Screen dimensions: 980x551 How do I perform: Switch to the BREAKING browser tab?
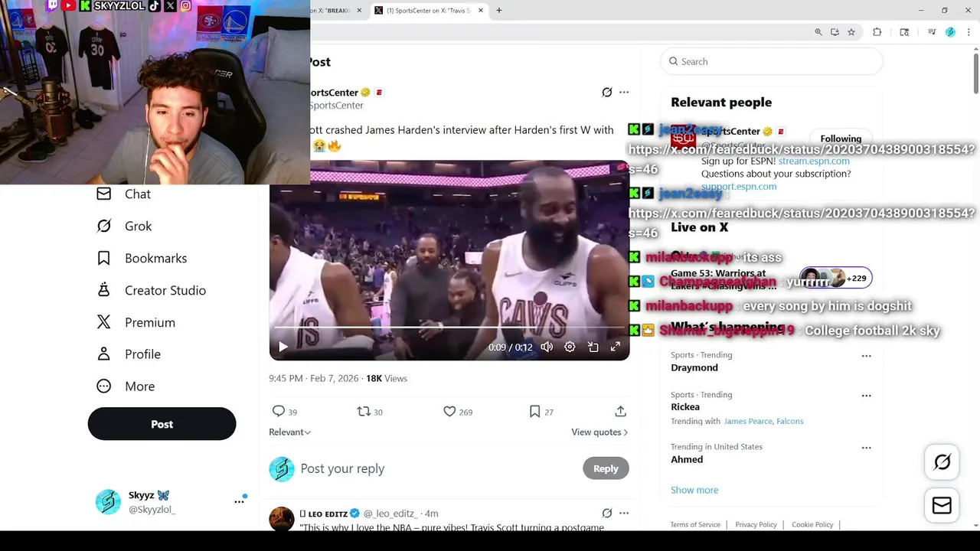tap(333, 10)
